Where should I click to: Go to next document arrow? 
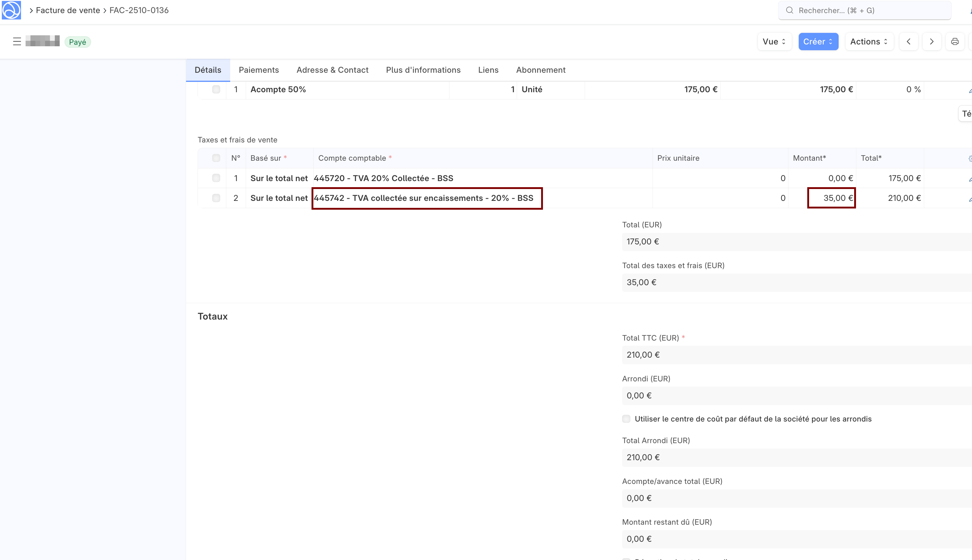[931, 41]
